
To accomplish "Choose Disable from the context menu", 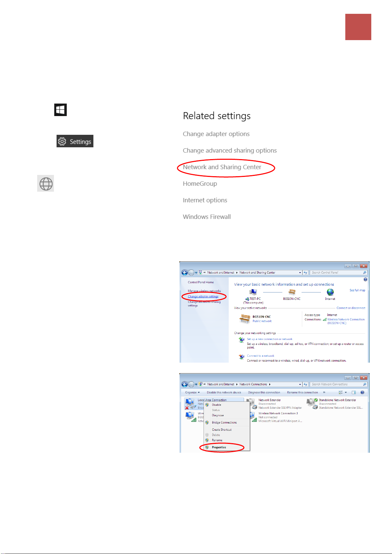I will coord(227,405).
